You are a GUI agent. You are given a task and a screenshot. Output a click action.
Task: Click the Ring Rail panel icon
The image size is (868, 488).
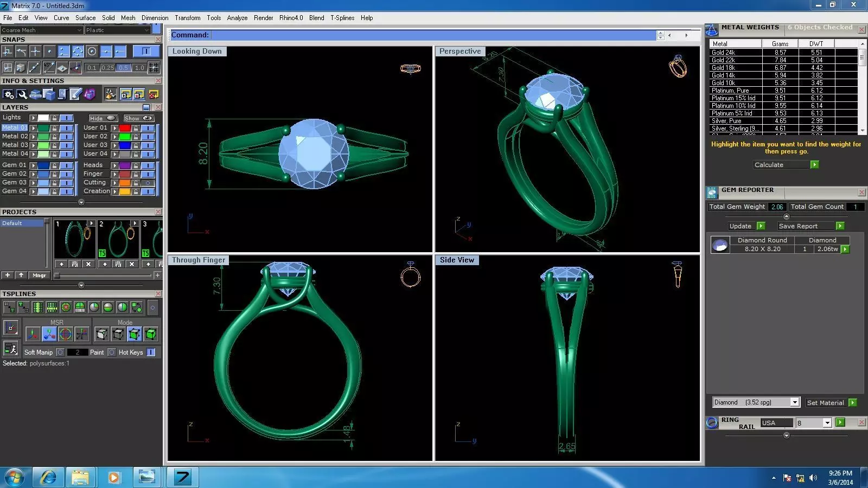point(712,423)
